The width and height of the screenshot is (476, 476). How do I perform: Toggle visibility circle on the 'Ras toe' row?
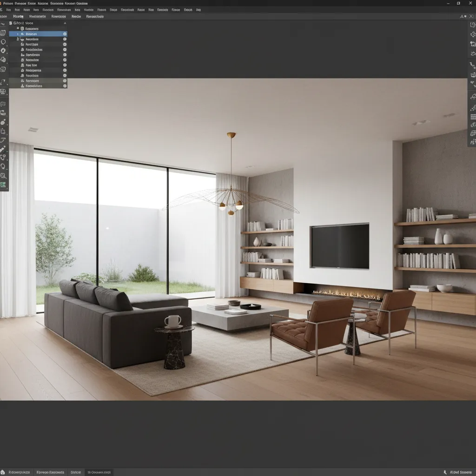(x=65, y=65)
